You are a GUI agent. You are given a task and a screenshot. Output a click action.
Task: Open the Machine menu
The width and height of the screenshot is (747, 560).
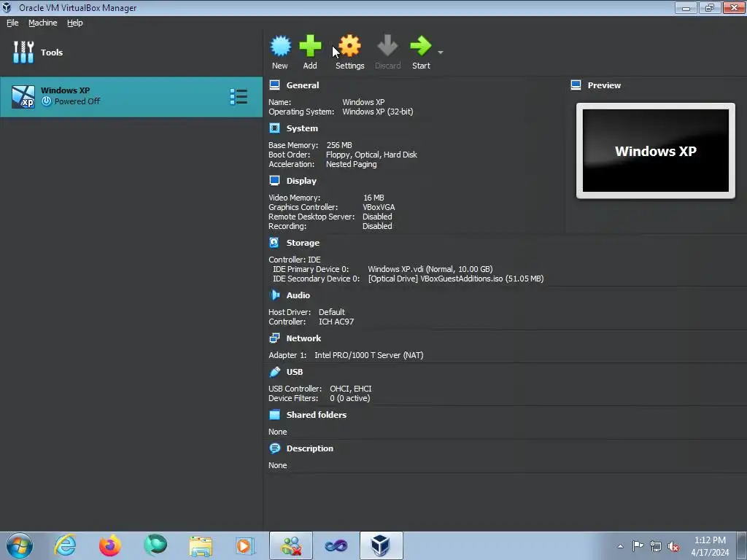click(42, 23)
